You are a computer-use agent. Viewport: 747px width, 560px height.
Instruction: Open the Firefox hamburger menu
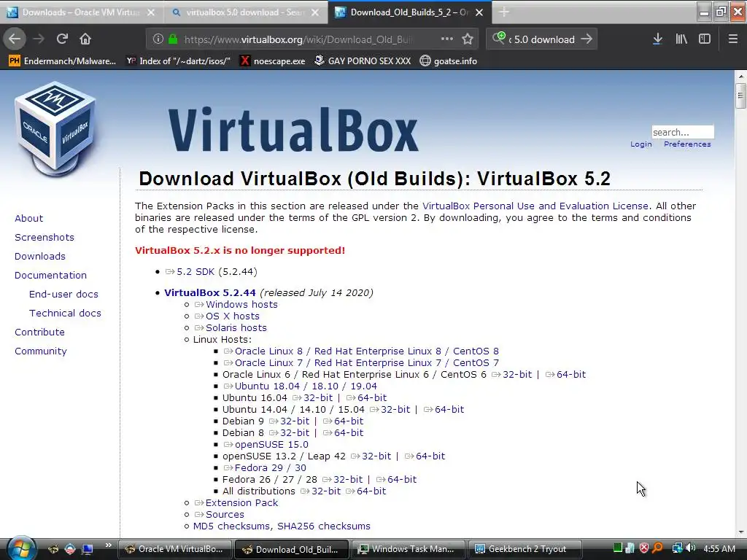[x=733, y=39]
